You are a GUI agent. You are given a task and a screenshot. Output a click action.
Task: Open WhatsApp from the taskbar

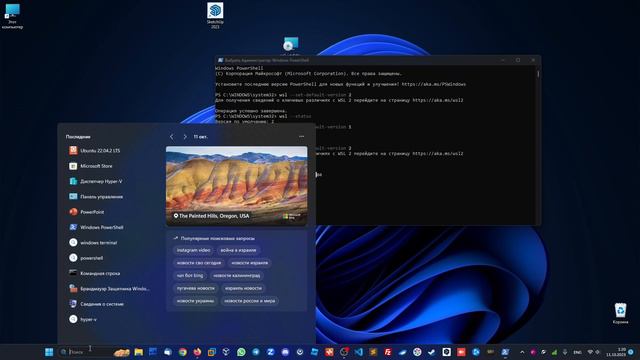coord(241,352)
